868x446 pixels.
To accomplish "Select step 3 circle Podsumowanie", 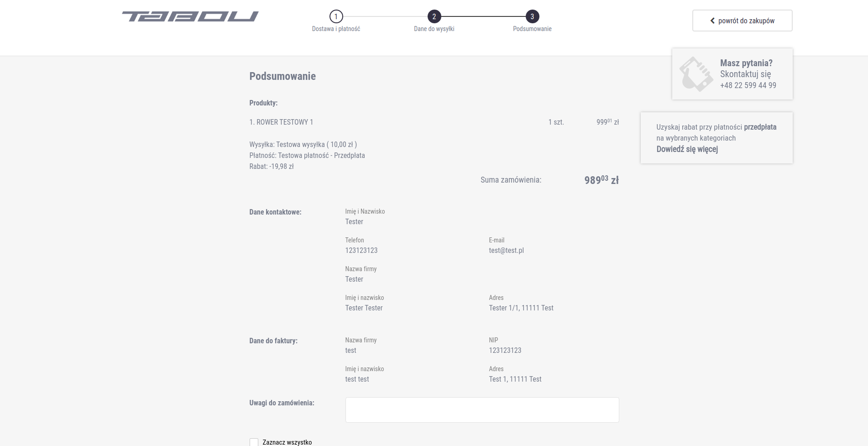I will (x=532, y=16).
